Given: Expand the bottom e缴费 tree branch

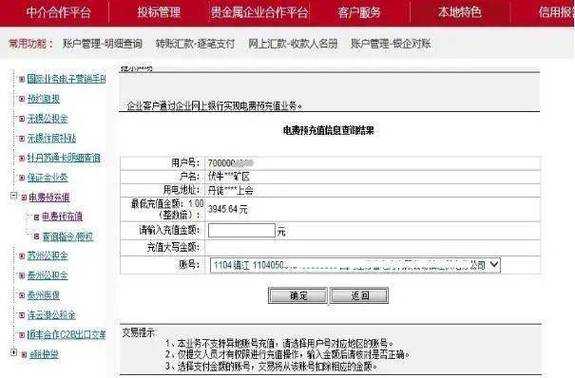Looking at the screenshot, I should click(x=14, y=352).
